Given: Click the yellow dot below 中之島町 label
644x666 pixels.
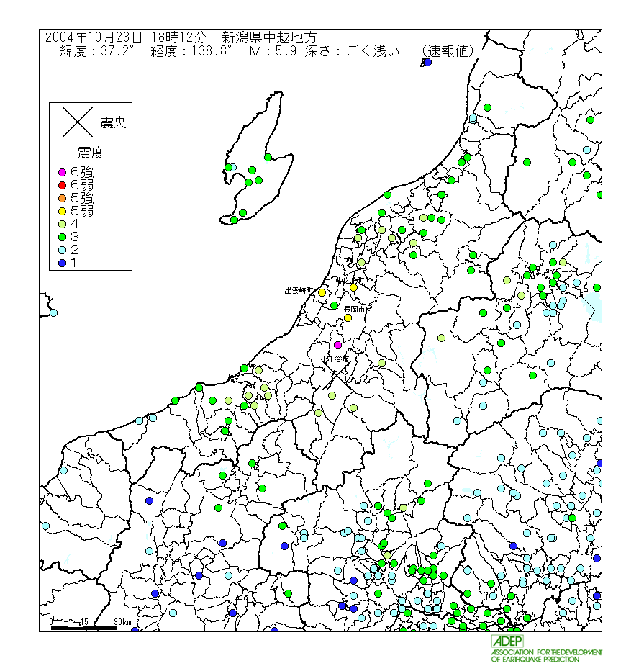Looking at the screenshot, I should pos(353,287).
